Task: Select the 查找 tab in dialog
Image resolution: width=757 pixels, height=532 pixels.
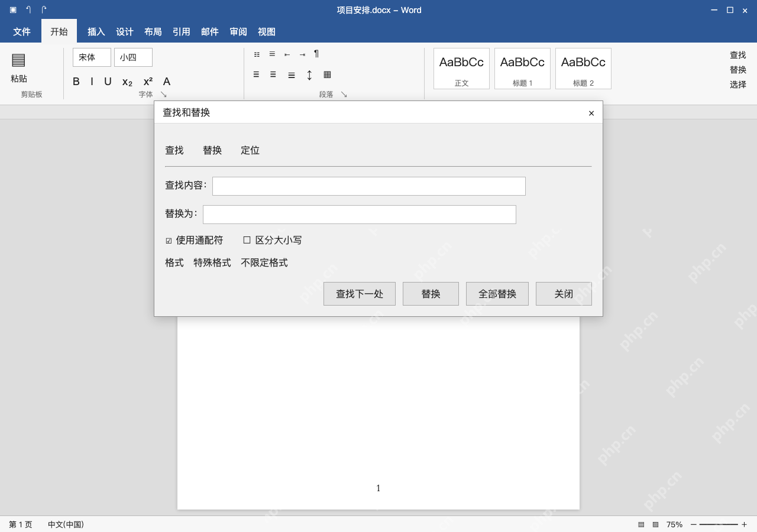Action: click(174, 150)
